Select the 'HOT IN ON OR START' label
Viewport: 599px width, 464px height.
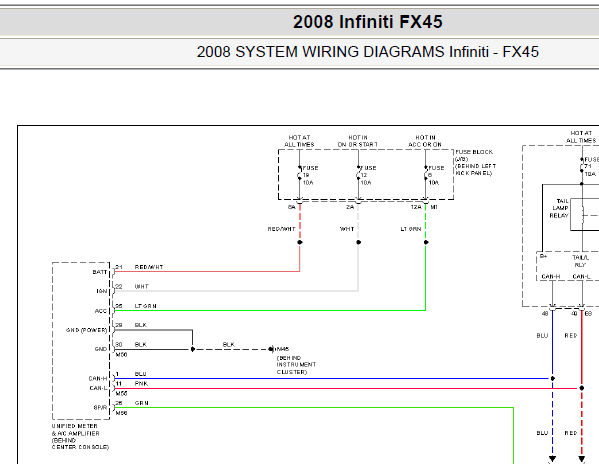(x=358, y=141)
